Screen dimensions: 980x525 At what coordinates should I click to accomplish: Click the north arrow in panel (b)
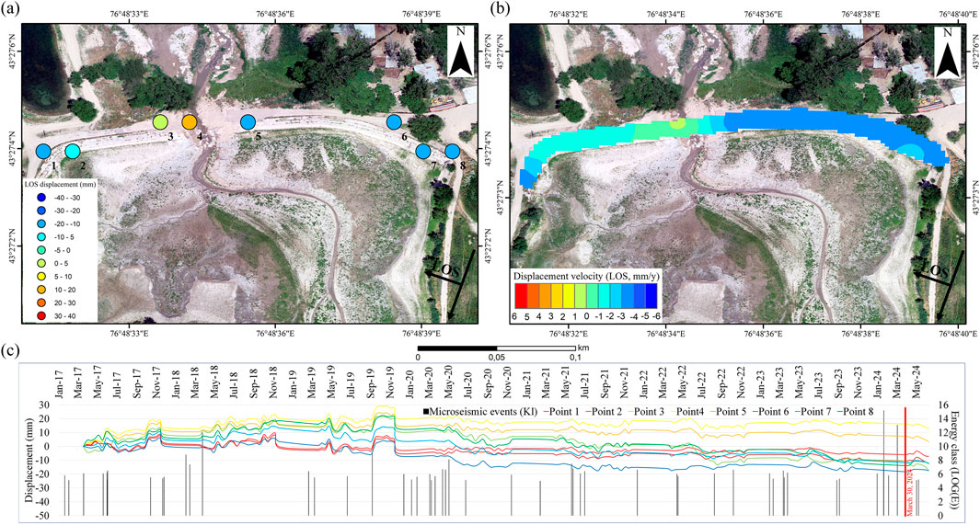pyautogui.click(x=949, y=51)
